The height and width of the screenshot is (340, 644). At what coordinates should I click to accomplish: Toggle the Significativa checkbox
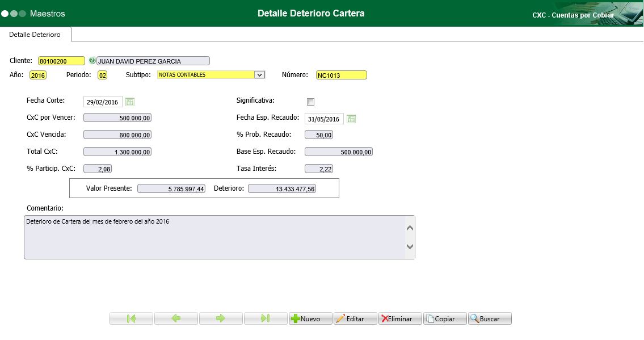coord(310,102)
